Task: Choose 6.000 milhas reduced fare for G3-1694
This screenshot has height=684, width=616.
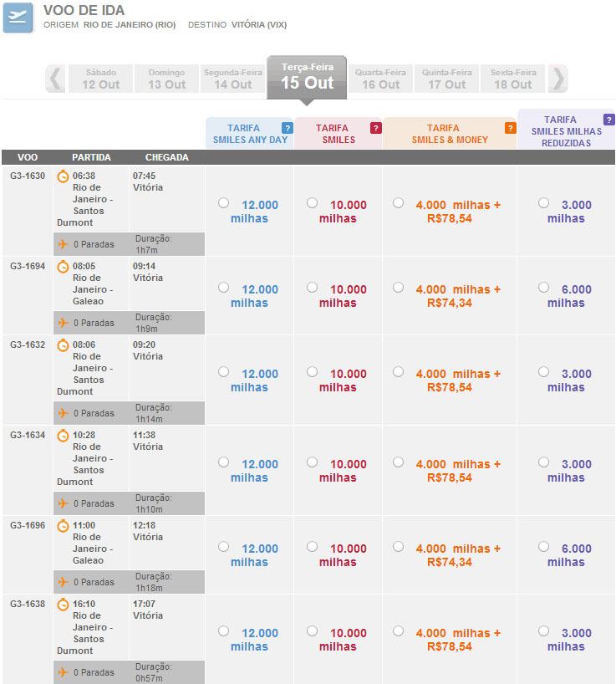Action: coord(544,288)
